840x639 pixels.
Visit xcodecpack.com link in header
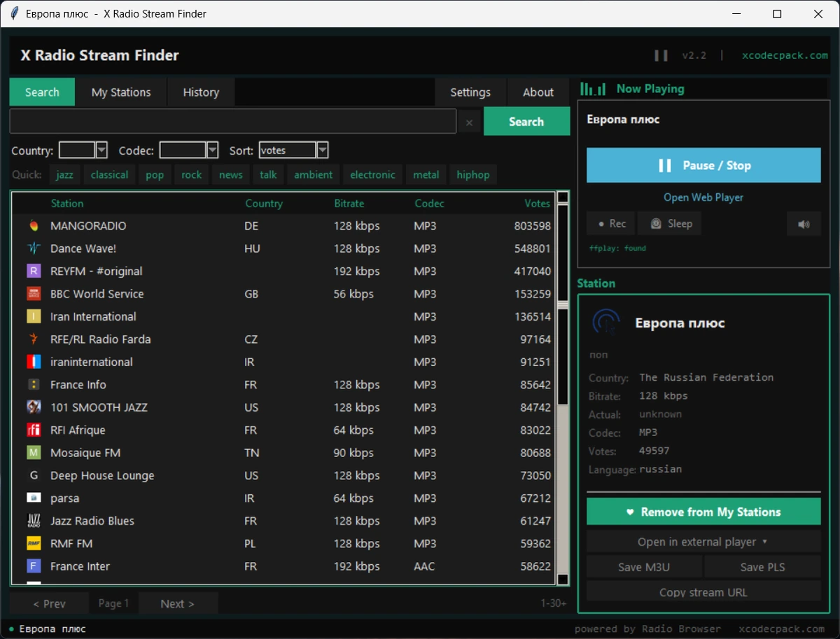(785, 55)
